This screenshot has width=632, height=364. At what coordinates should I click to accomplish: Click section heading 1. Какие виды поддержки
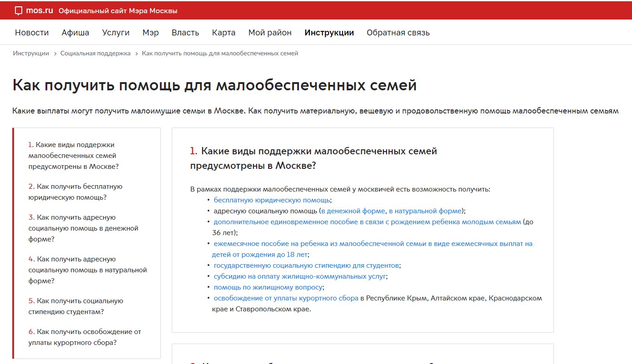[x=314, y=158]
